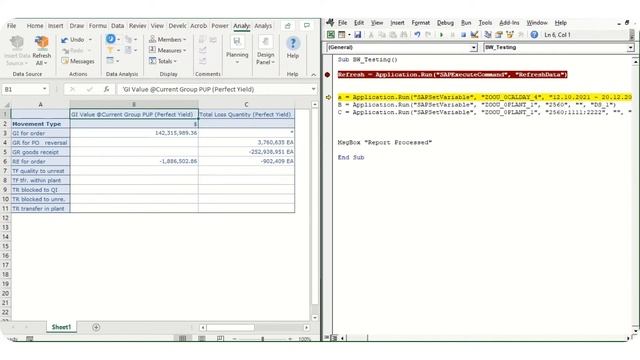Click the 'End Sub' code line
The height and width of the screenshot is (360, 640).
(x=351, y=157)
